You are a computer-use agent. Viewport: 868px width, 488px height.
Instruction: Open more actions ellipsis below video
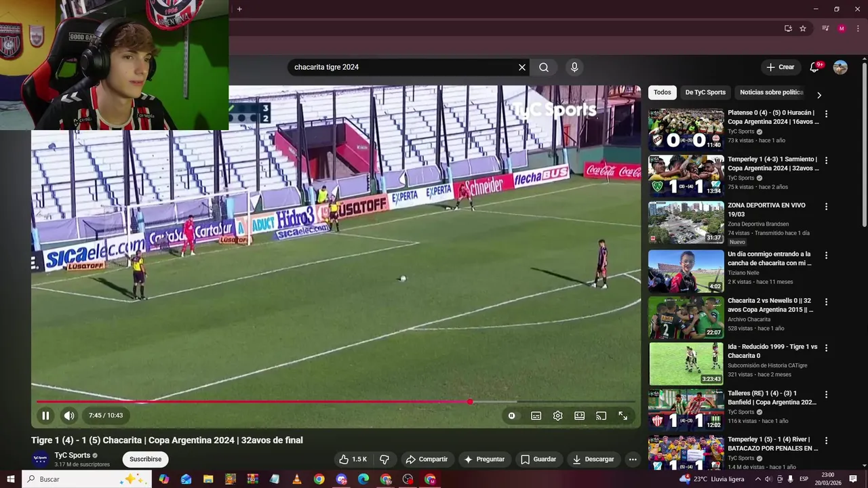tap(633, 460)
